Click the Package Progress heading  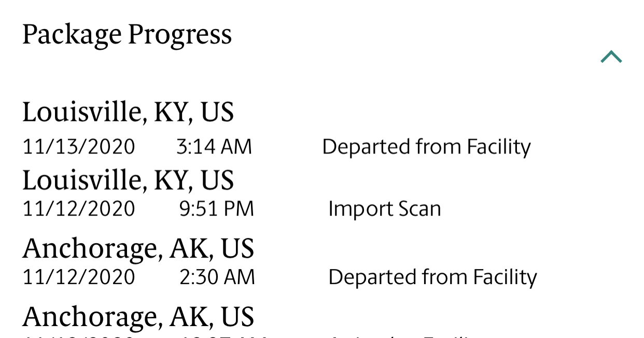pyautogui.click(x=127, y=34)
